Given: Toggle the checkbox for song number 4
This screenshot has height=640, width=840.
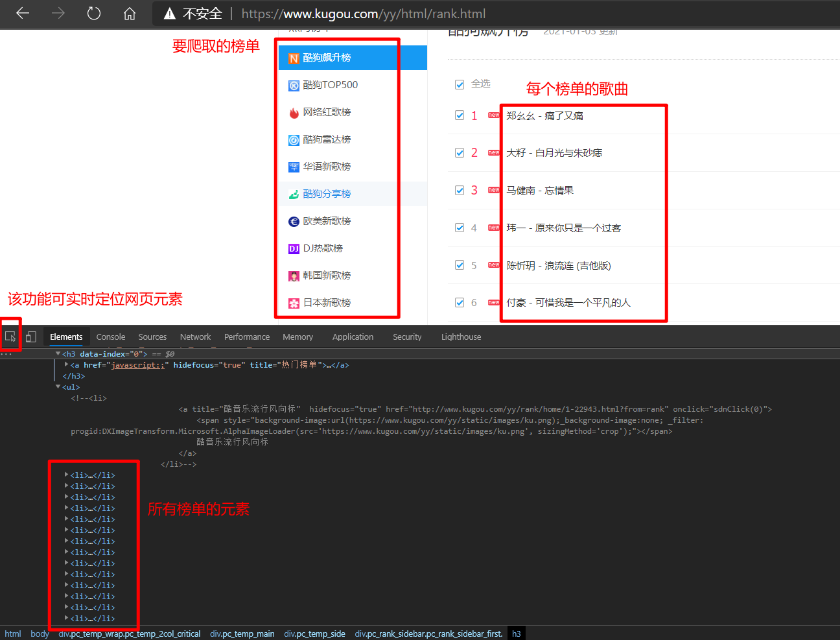Looking at the screenshot, I should pos(460,228).
